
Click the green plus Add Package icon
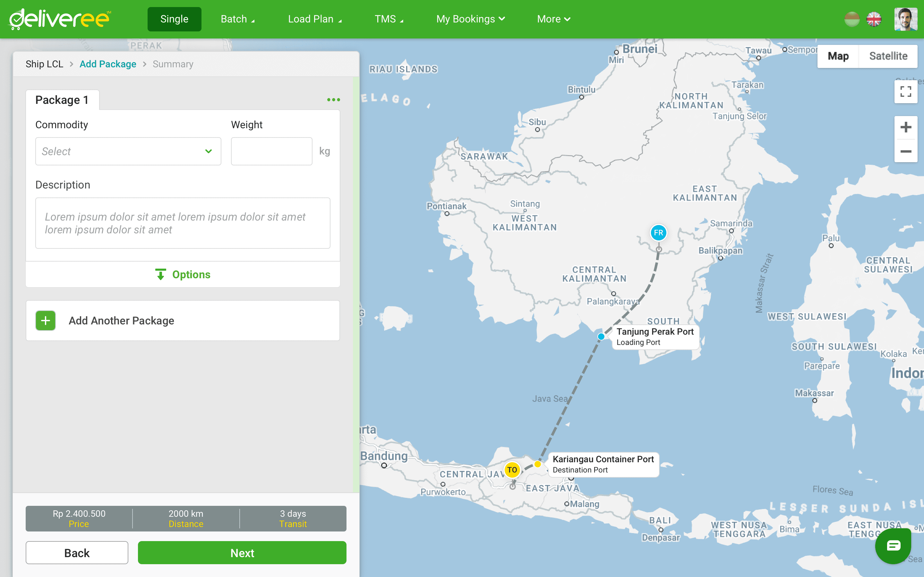tap(46, 321)
